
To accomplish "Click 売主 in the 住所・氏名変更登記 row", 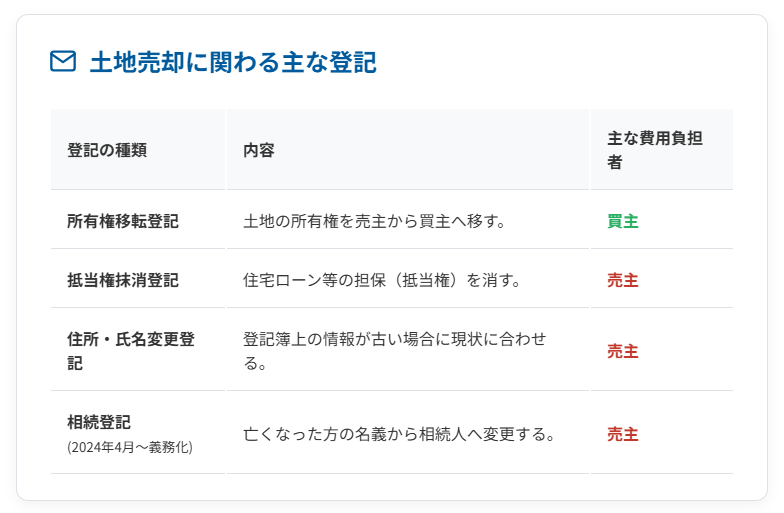I will click(x=622, y=351).
